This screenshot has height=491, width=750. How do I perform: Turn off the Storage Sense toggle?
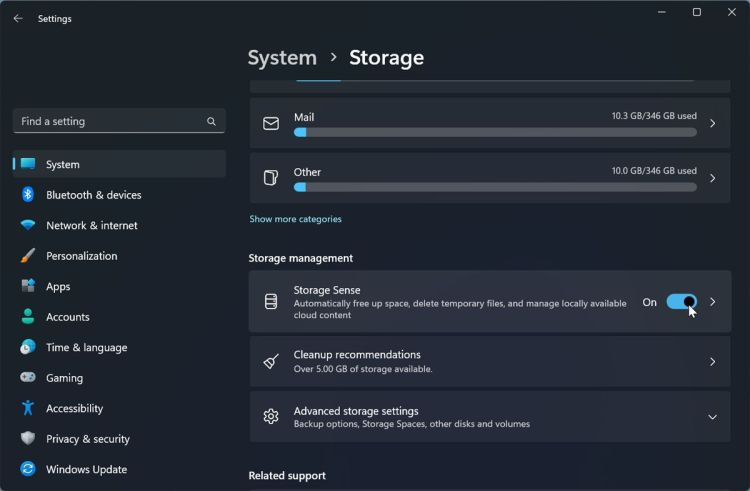pyautogui.click(x=681, y=302)
